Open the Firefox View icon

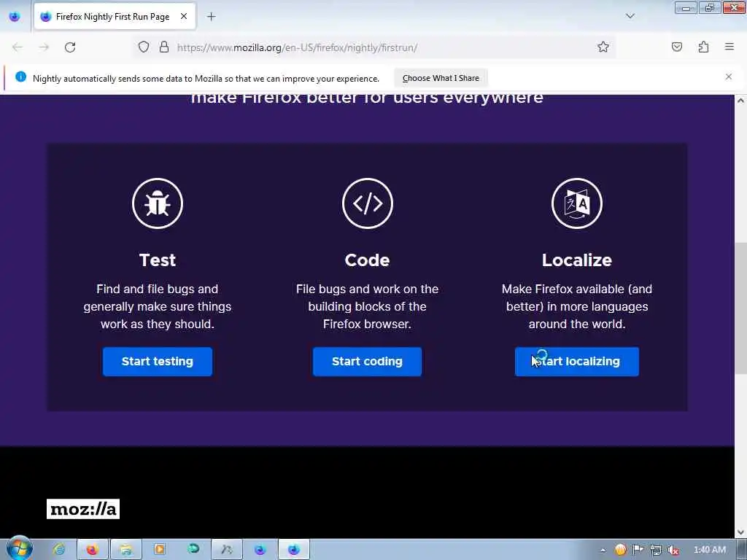(15, 17)
